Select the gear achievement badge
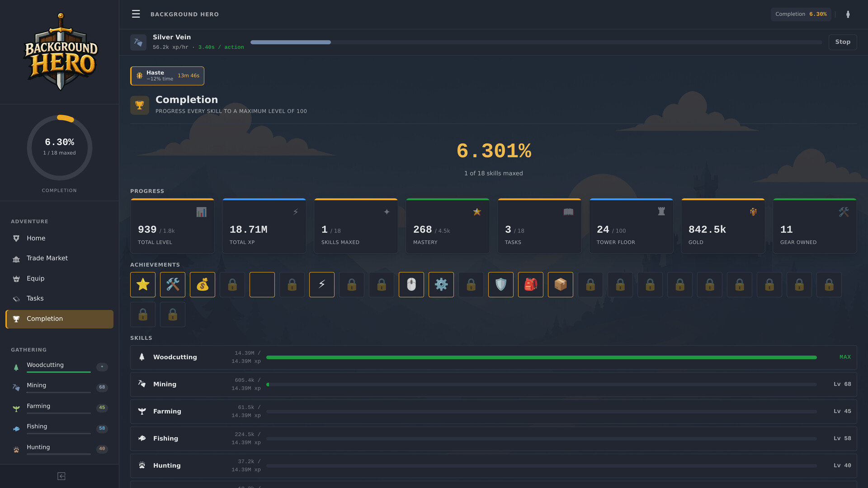 441,285
